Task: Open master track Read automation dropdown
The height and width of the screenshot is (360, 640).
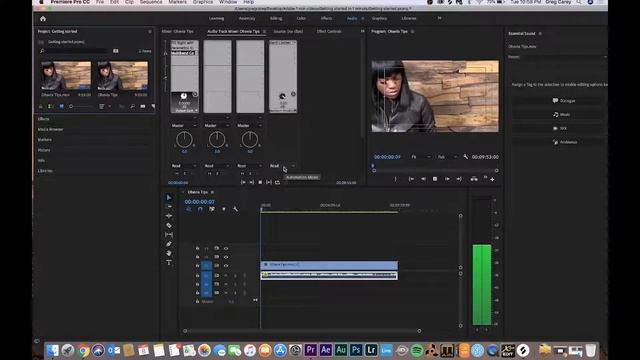Action: pos(282,166)
